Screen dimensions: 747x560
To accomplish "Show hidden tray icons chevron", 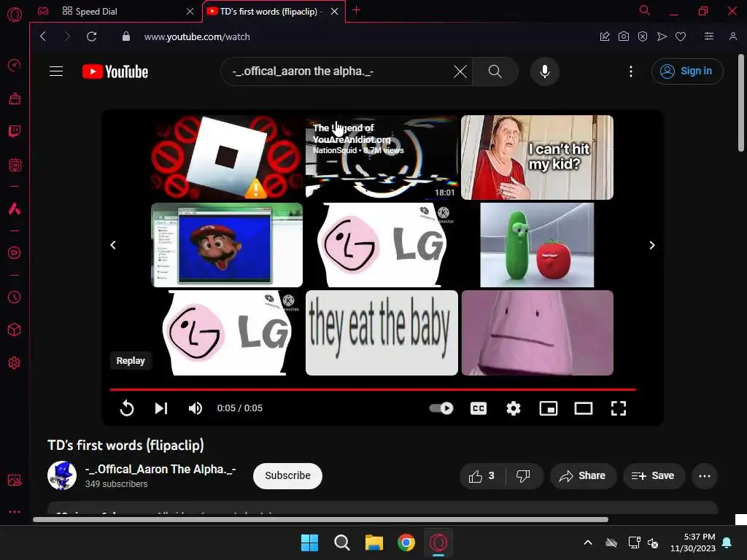I will point(588,542).
